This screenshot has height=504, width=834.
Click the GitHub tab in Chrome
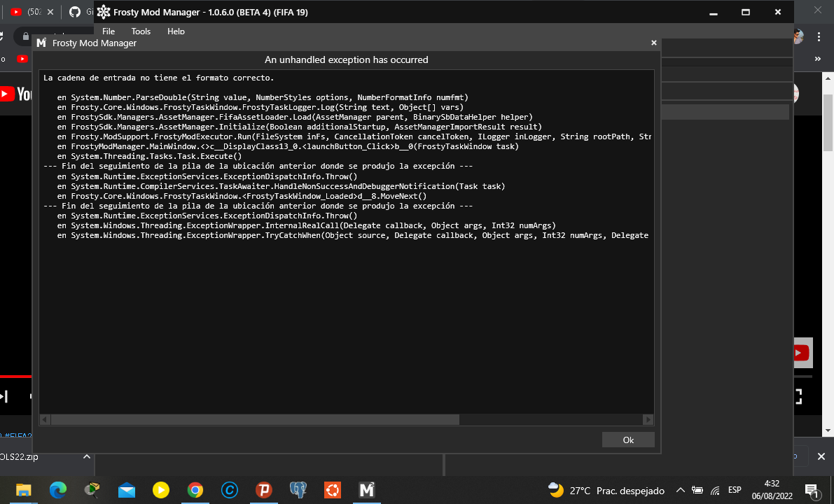(x=80, y=12)
